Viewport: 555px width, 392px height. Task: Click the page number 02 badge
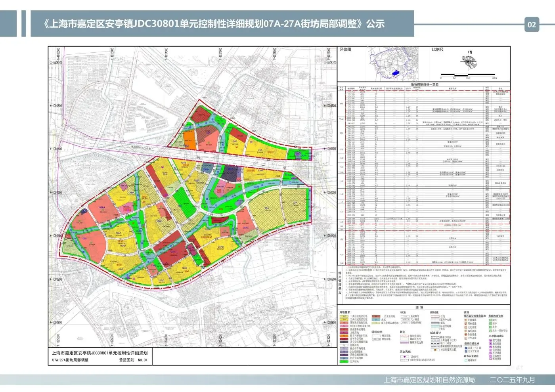pos(532,25)
